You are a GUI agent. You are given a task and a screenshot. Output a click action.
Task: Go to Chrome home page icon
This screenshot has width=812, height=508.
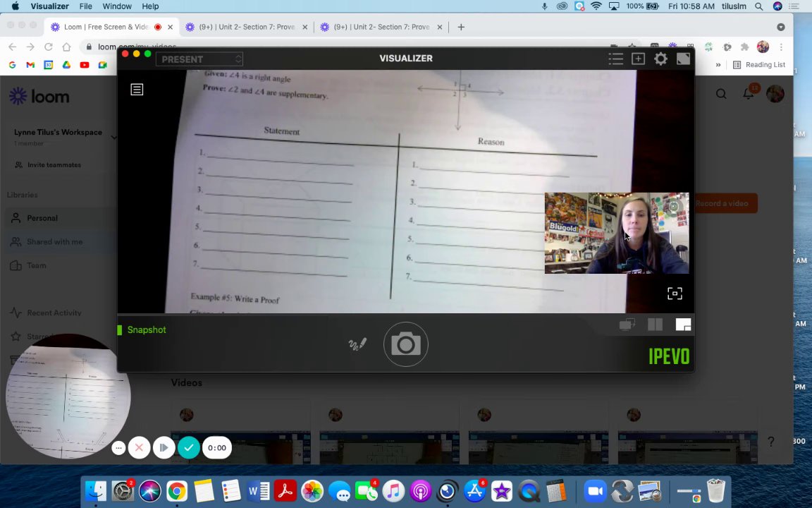[66, 47]
